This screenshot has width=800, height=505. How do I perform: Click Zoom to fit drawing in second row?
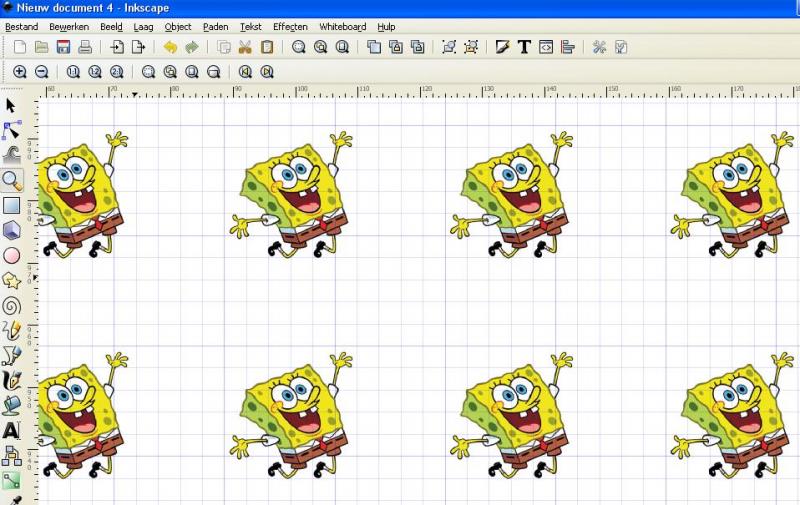(170, 72)
